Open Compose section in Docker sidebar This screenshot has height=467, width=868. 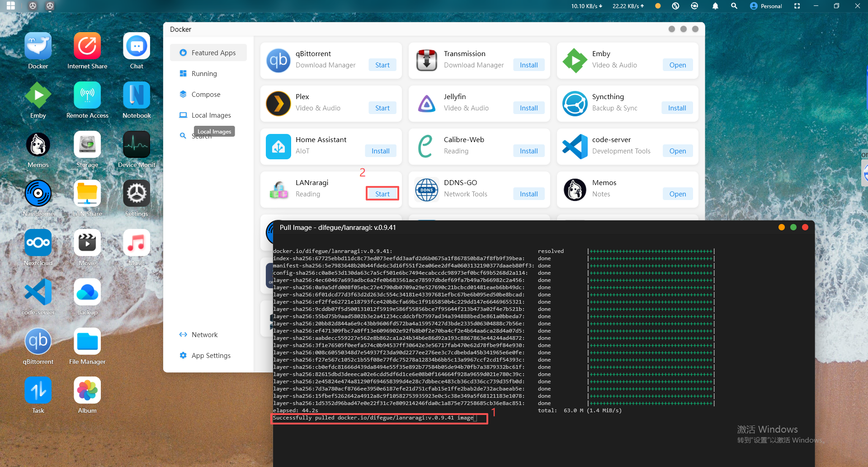pos(208,94)
